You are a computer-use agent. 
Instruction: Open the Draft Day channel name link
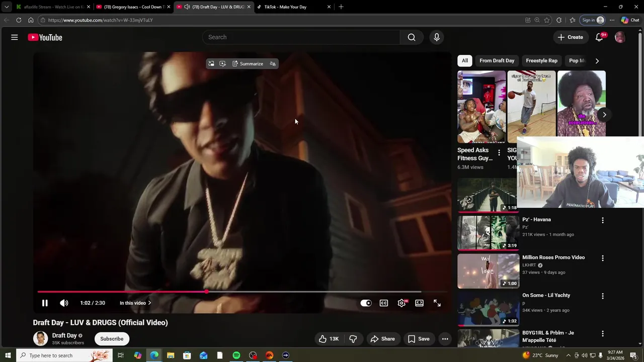64,335
